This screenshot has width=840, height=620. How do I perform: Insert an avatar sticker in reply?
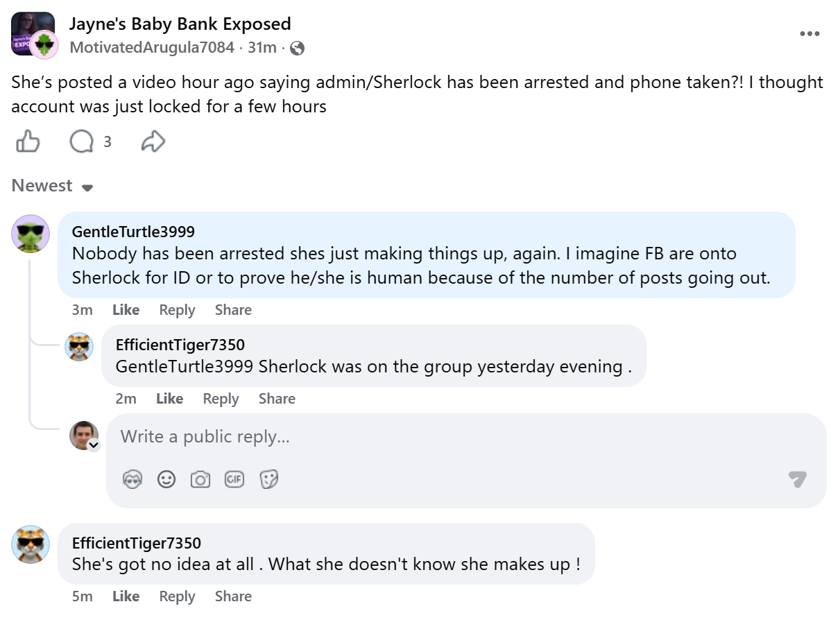coord(132,479)
